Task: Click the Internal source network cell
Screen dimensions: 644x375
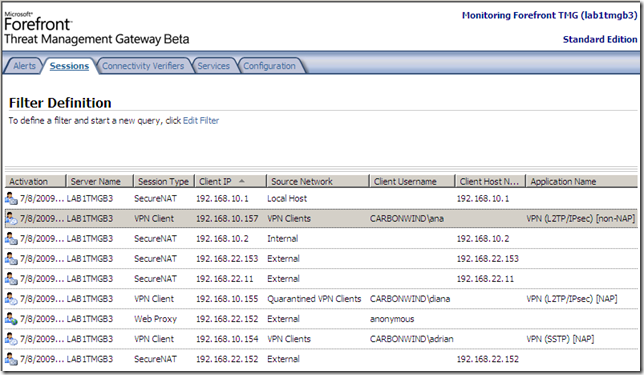Action: coord(283,239)
